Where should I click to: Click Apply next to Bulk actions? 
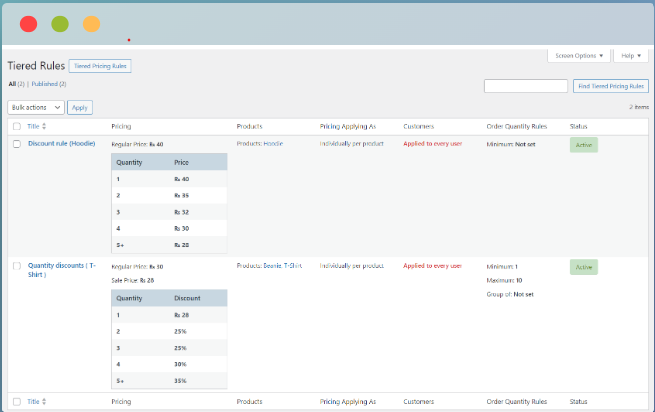(x=80, y=107)
